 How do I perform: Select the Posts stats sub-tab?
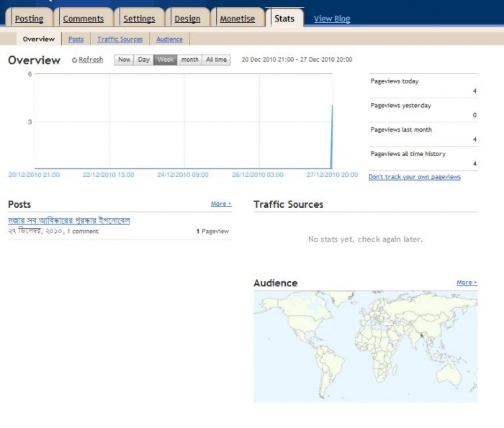76,40
